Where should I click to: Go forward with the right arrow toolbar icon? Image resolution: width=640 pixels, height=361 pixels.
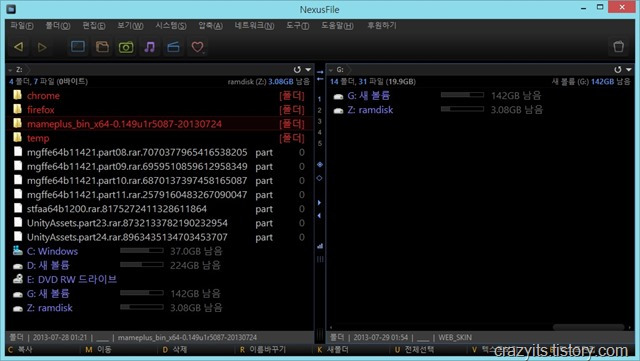[x=42, y=47]
